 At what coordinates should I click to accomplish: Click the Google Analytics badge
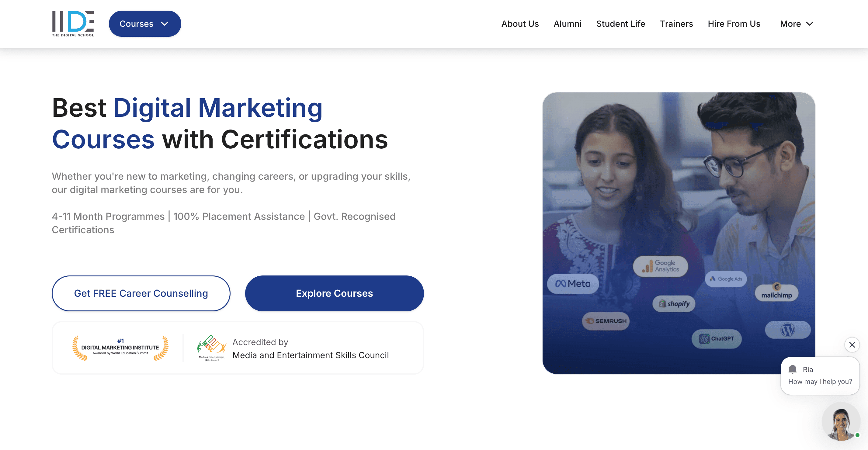coord(661,266)
